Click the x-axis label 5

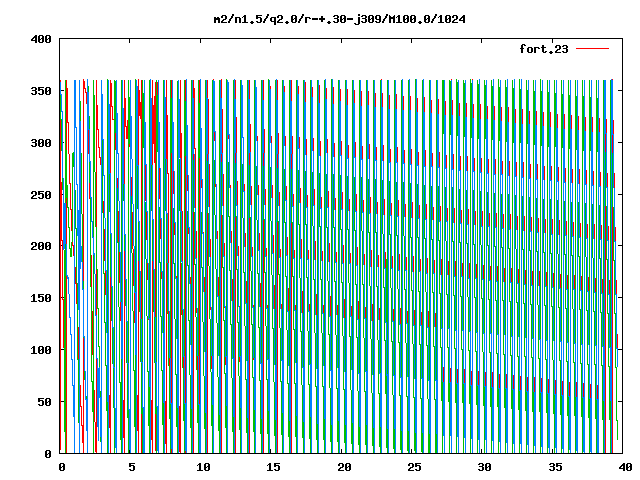point(131,467)
